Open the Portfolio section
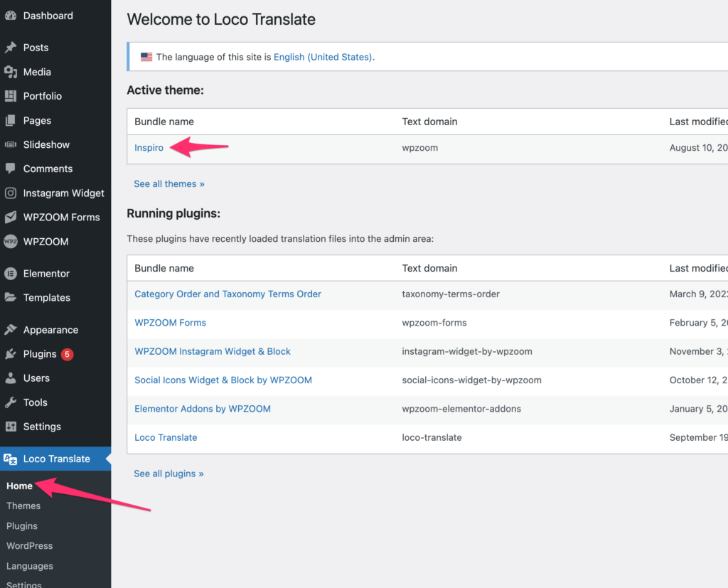This screenshot has width=728, height=588. click(42, 96)
